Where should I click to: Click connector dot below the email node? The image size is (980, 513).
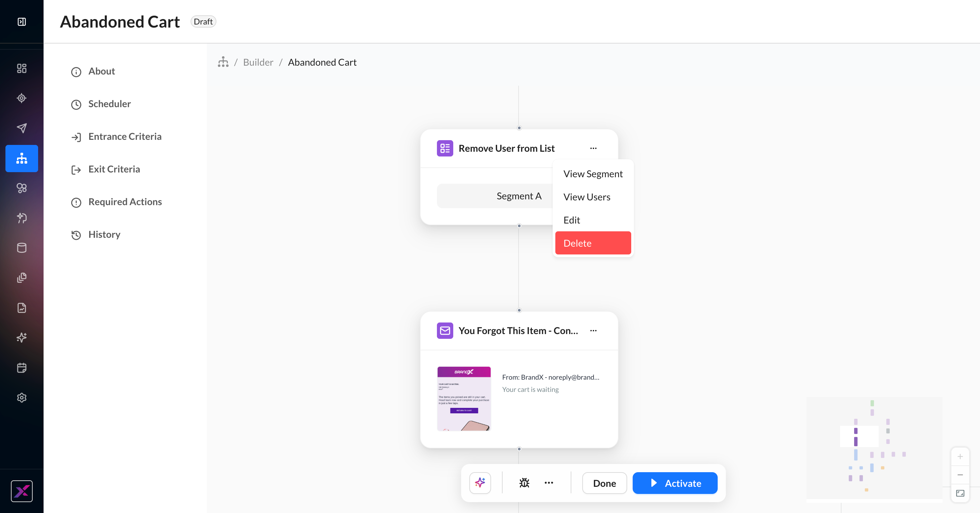519,449
